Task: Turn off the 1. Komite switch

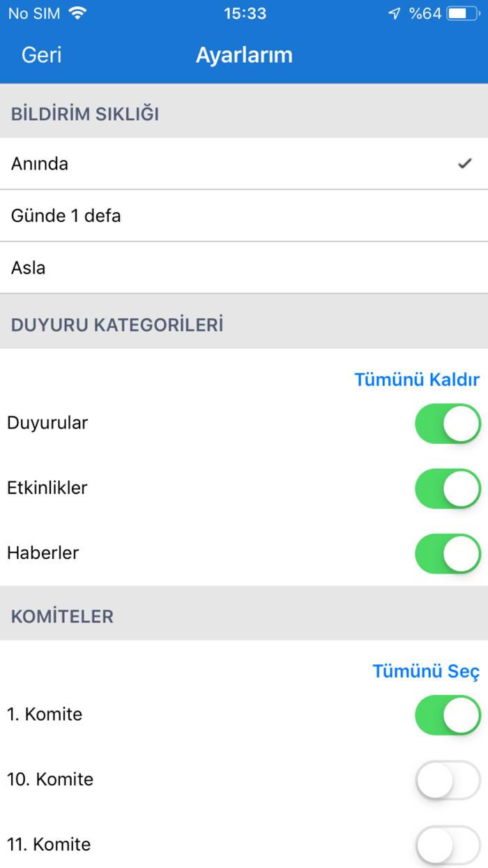Action: 447,714
